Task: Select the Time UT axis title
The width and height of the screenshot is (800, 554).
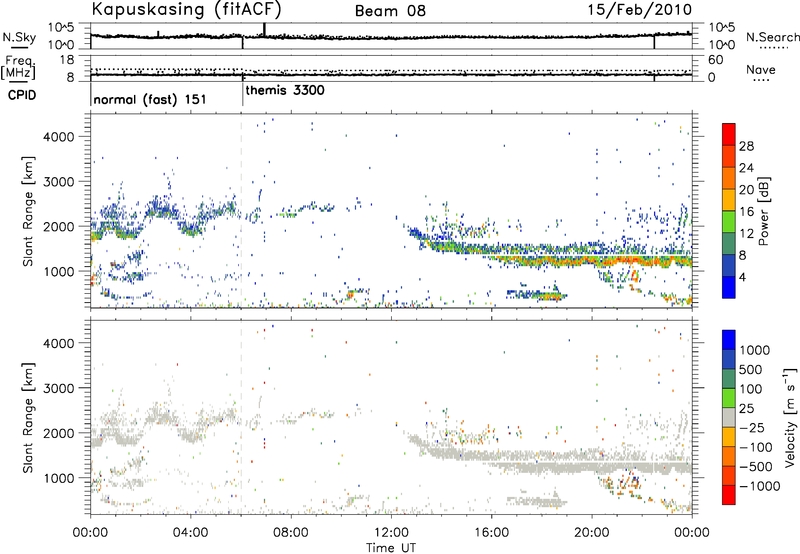Action: (x=391, y=548)
